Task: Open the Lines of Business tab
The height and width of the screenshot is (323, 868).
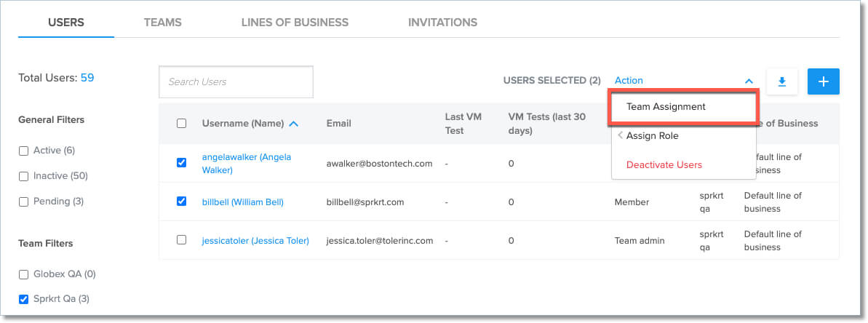Action: click(x=295, y=22)
